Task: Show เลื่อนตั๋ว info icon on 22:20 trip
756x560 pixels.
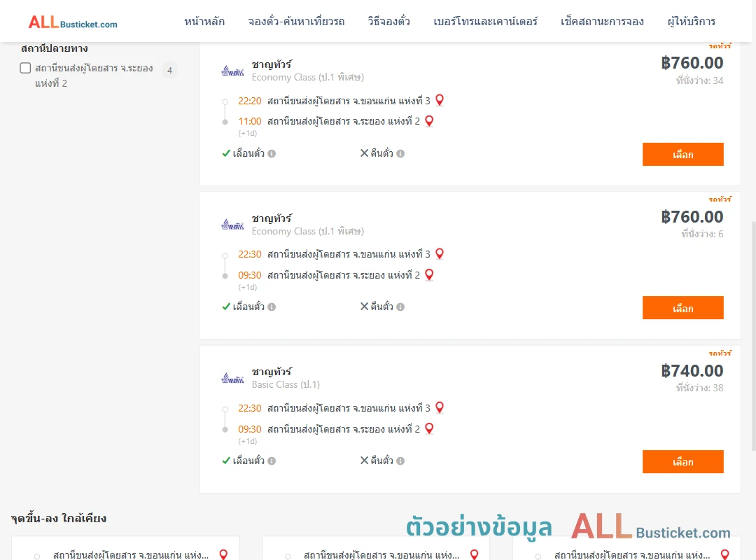Action: point(272,153)
